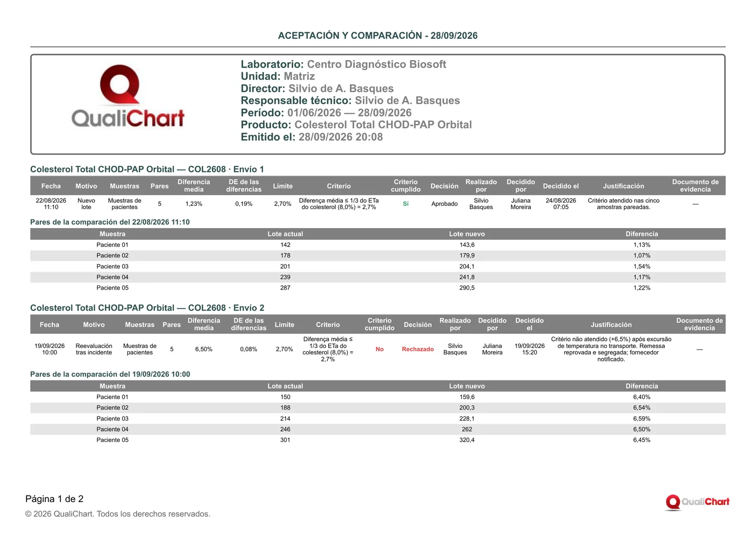This screenshot has height=535, width=756.
Task: Click the new lot value '143,6'
Action: pos(467,245)
